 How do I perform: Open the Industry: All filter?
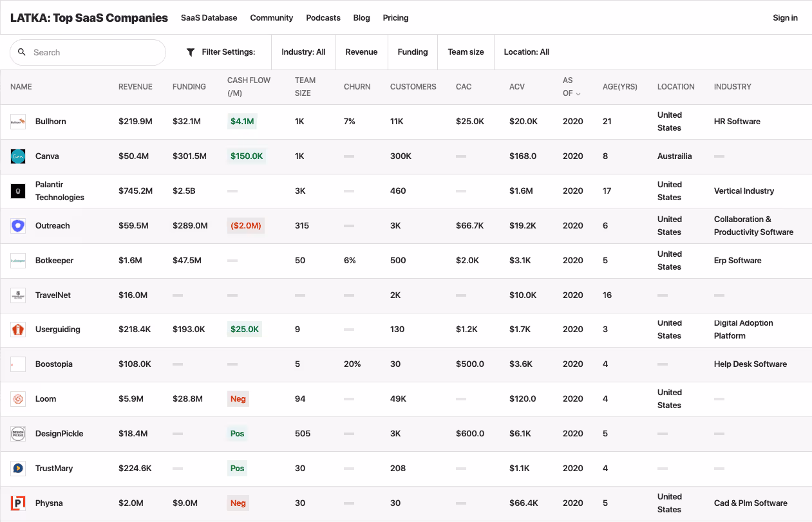point(303,52)
